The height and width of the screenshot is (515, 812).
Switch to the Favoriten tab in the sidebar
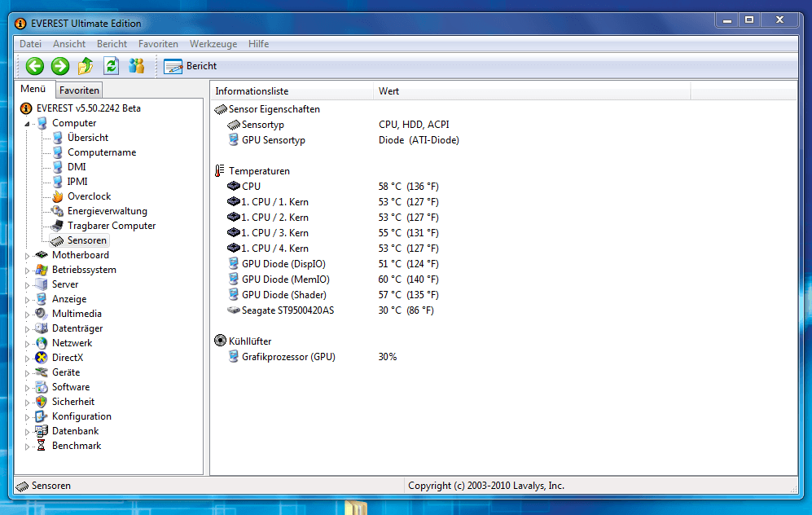coord(79,90)
